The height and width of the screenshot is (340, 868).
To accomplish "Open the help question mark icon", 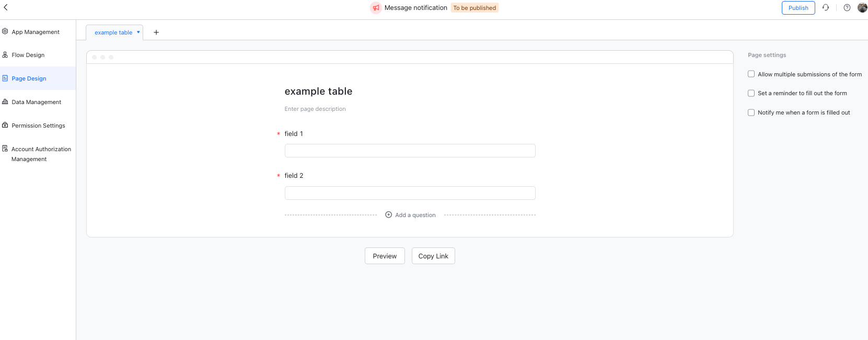I will pyautogui.click(x=847, y=7).
